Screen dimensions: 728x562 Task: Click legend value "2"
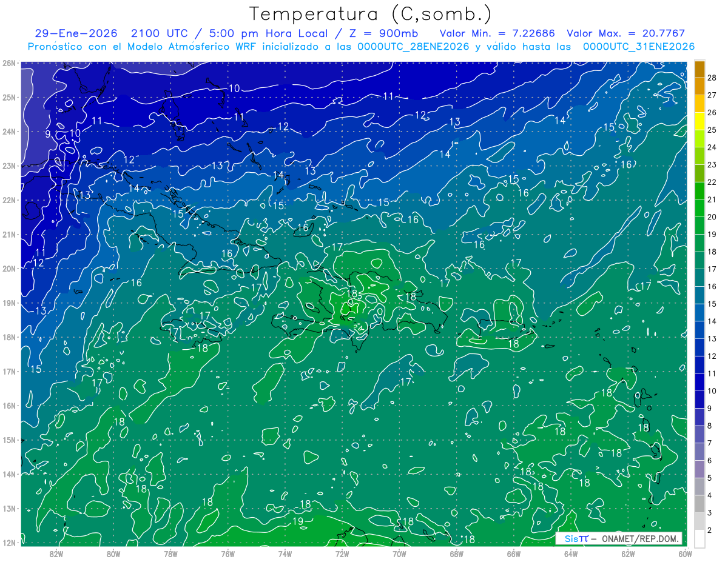tap(710, 530)
